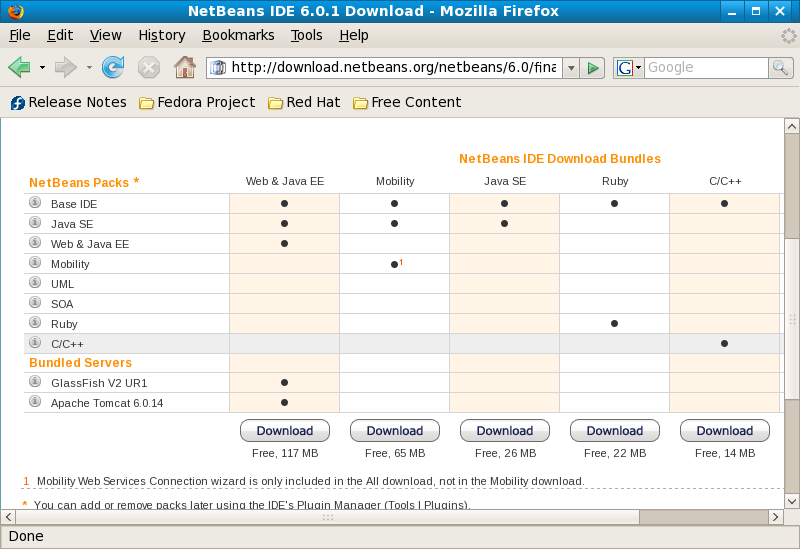Image resolution: width=800 pixels, height=549 pixels.
Task: Click the Ruby column header
Action: 615,181
